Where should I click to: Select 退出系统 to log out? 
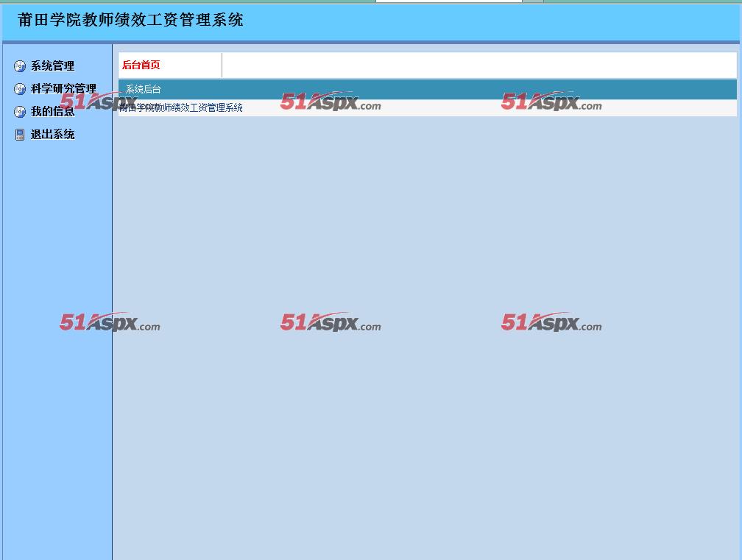(x=52, y=135)
